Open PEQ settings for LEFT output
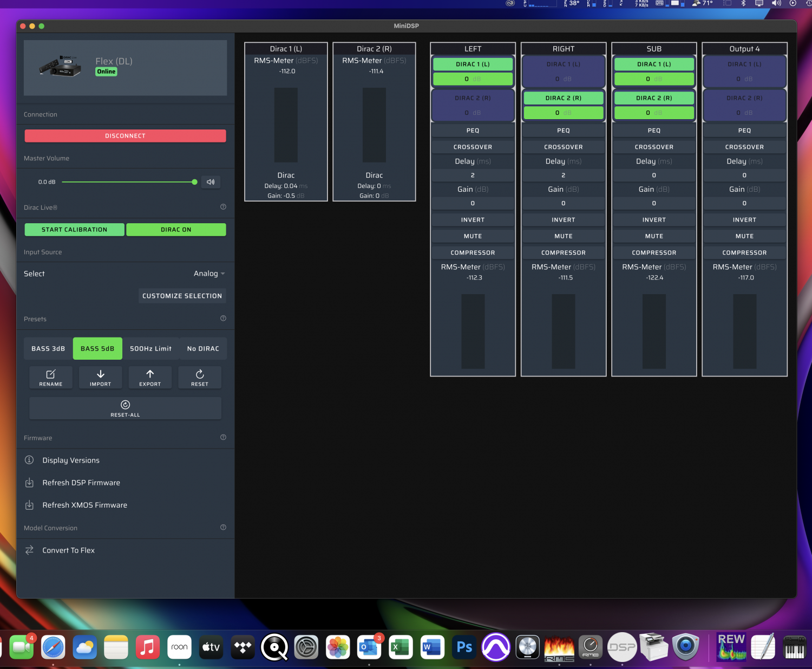Image resolution: width=812 pixels, height=669 pixels. click(x=473, y=131)
